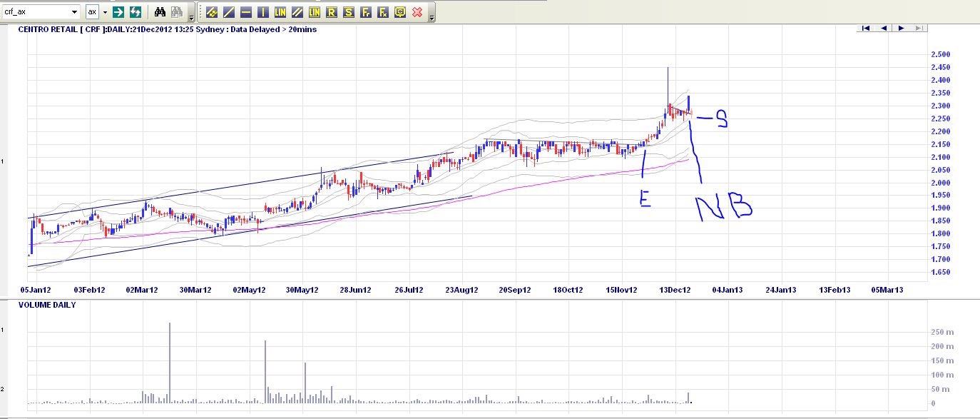Select the R resistance line tool
Screen dimensions: 980x419
tap(332, 12)
